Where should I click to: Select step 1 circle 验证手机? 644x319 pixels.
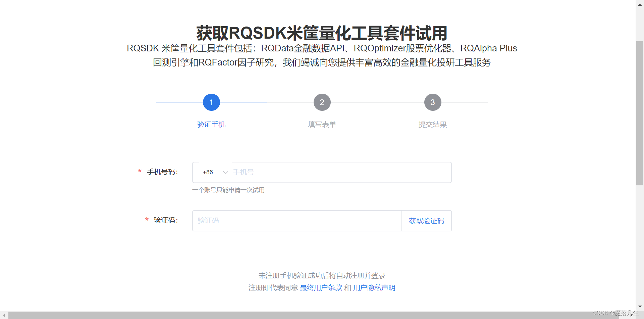(x=211, y=102)
